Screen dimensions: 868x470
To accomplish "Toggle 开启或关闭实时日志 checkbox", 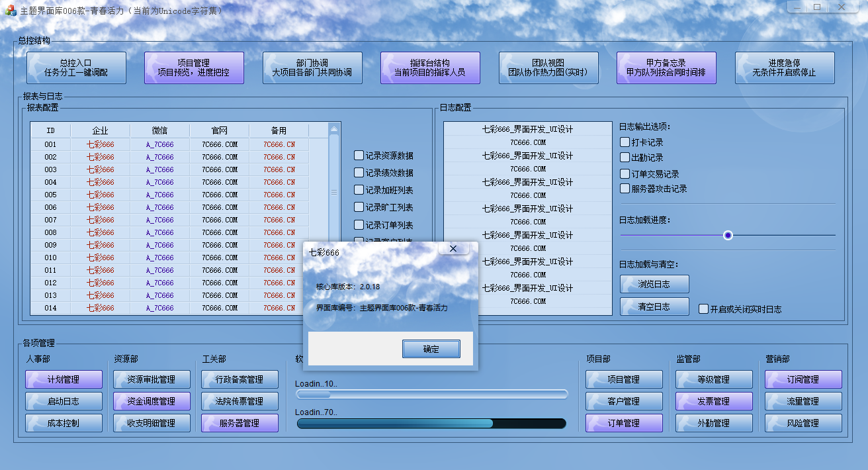I will 704,309.
